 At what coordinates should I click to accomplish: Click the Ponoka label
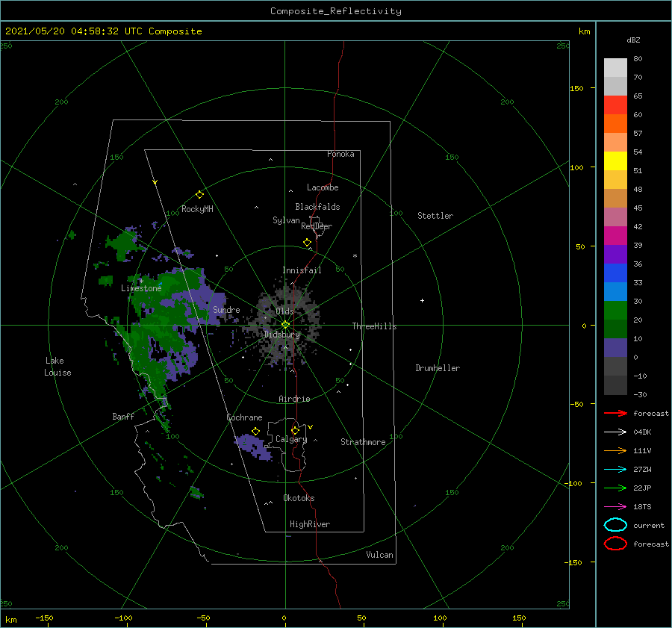coord(340,154)
